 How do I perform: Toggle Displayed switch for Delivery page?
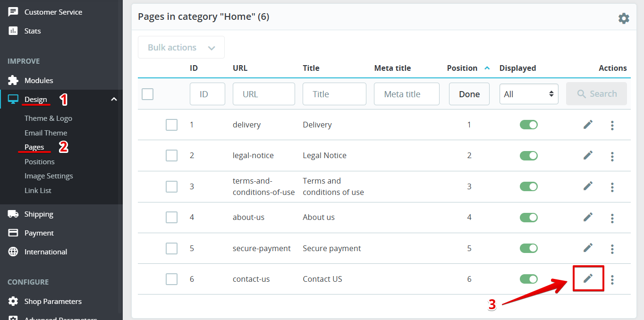[528, 125]
